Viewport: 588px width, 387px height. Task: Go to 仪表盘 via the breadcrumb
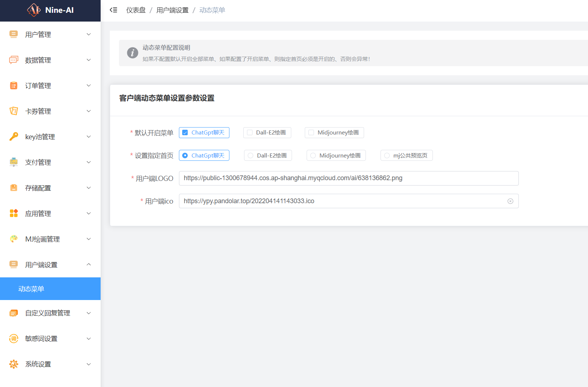136,10
